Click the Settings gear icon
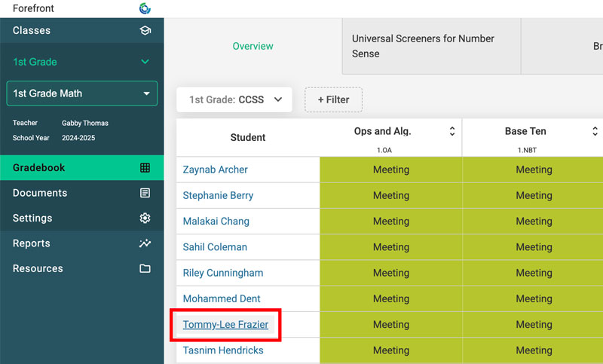603x364 pixels. (x=145, y=219)
